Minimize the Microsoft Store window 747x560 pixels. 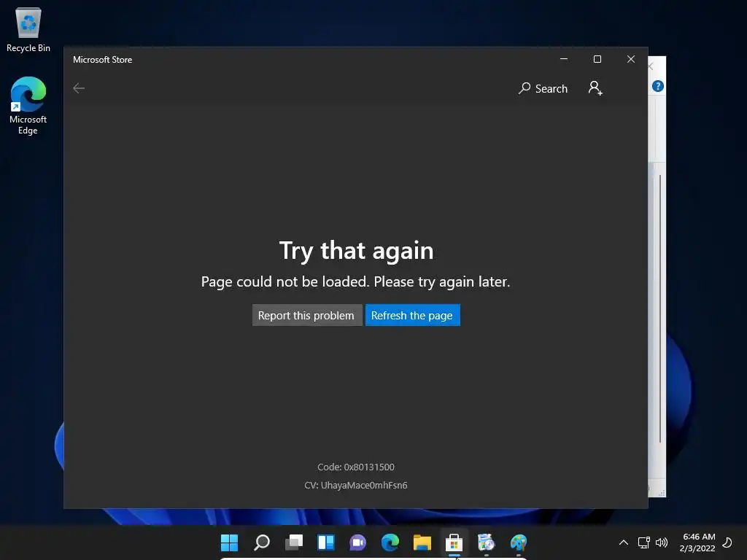[564, 59]
